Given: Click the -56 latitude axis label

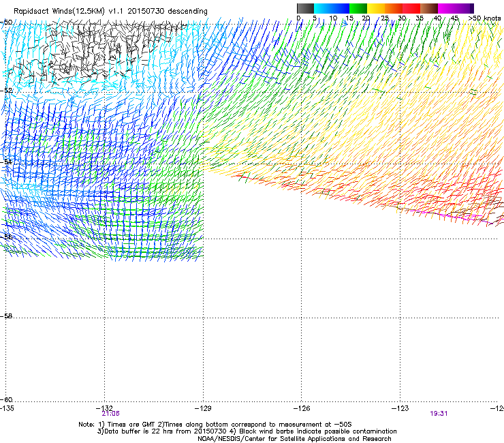Looking at the screenshot, I should pyautogui.click(x=6, y=236).
